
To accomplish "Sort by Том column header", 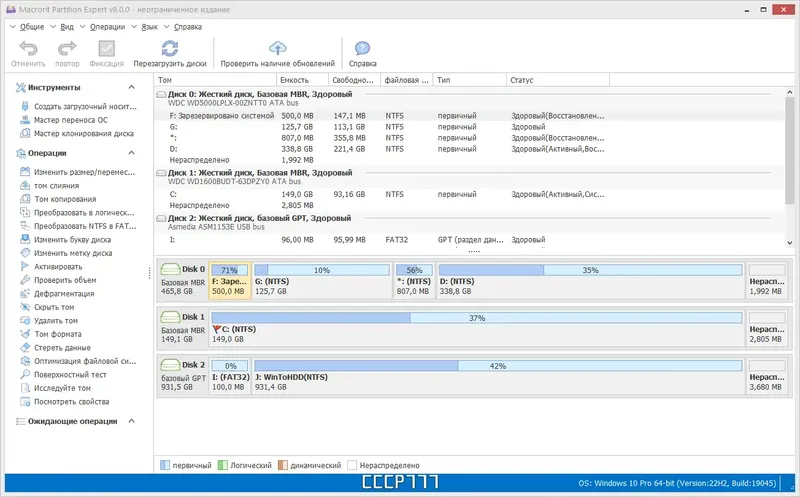I will [215, 80].
